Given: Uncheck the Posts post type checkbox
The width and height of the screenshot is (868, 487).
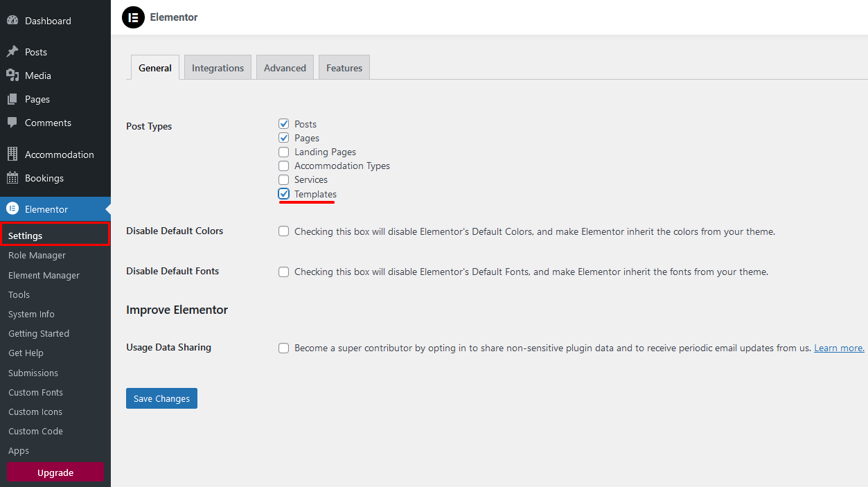Looking at the screenshot, I should point(284,124).
